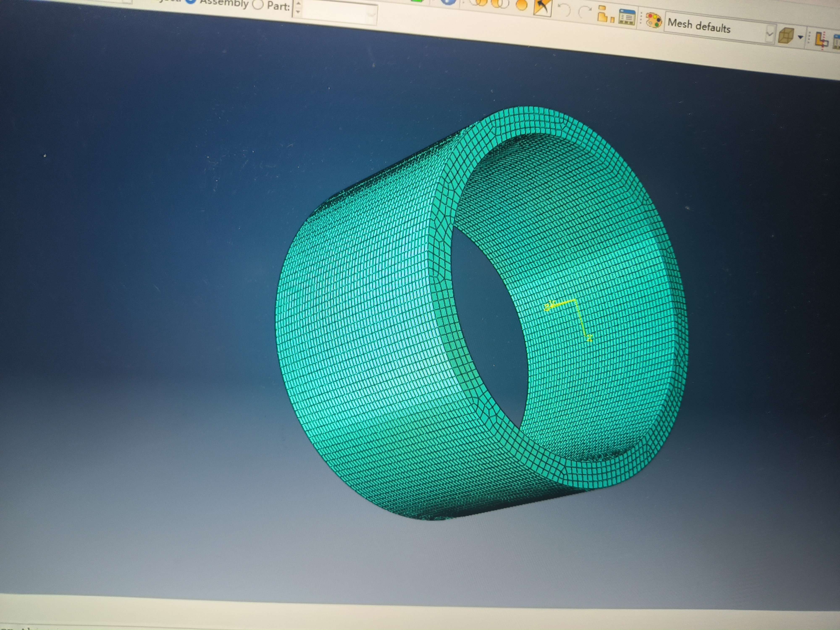The width and height of the screenshot is (840, 630).
Task: Select the Part radio button
Action: (258, 5)
